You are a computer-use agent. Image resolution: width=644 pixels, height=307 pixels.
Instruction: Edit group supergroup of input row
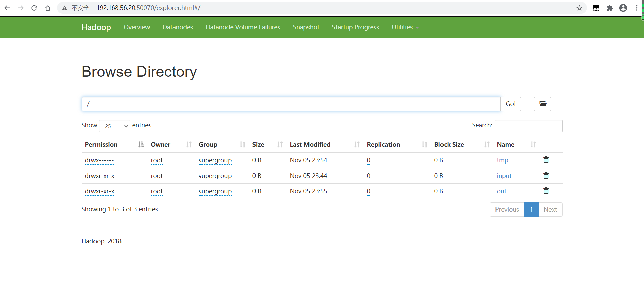pos(215,176)
